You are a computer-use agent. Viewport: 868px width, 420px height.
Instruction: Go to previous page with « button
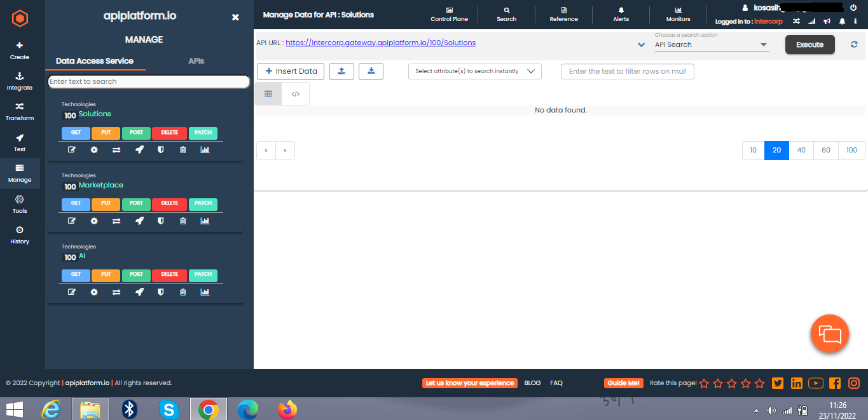[x=266, y=151]
